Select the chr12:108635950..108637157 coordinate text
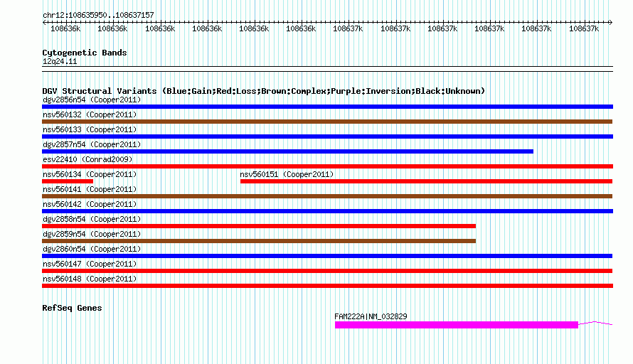This screenshot has height=364, width=633. click(98, 15)
